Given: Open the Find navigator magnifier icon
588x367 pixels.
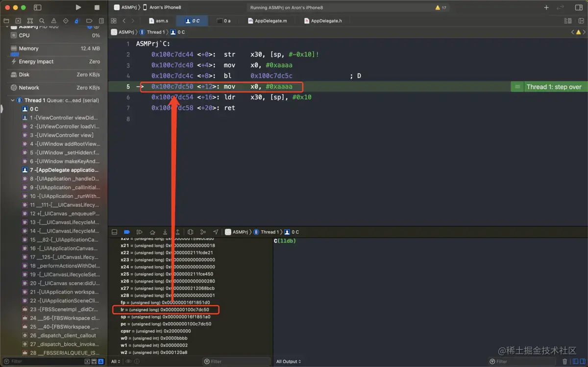Looking at the screenshot, I should click(x=42, y=21).
